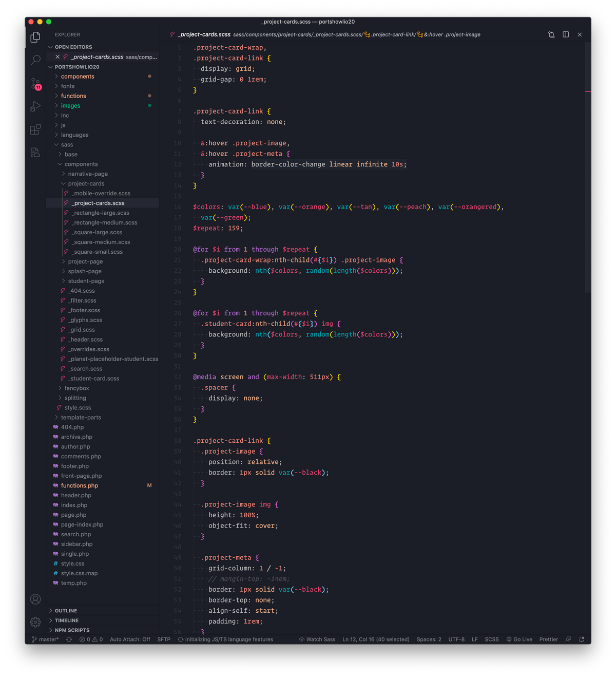Close the editor with the X icon
Image resolution: width=616 pixels, height=677 pixels.
coord(580,34)
